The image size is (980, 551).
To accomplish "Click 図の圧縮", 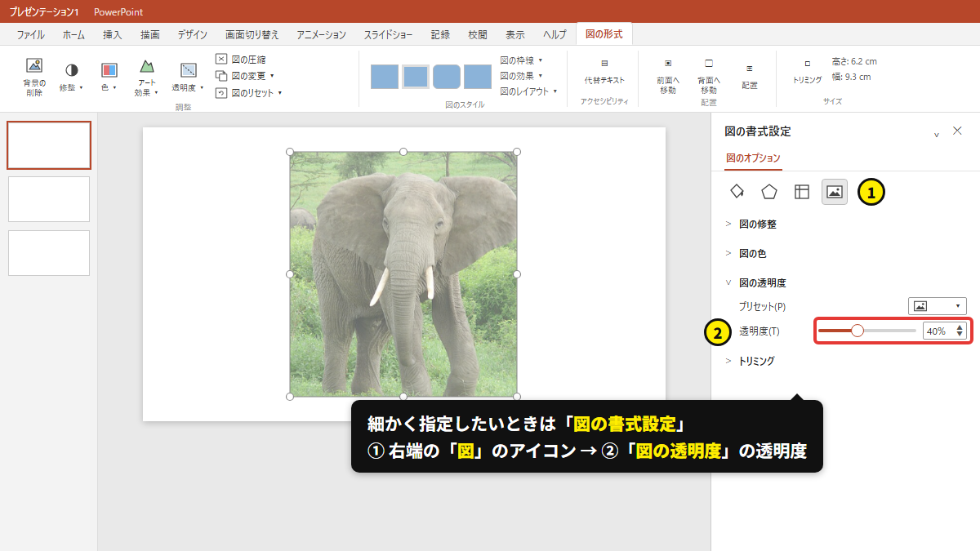I will click(241, 59).
